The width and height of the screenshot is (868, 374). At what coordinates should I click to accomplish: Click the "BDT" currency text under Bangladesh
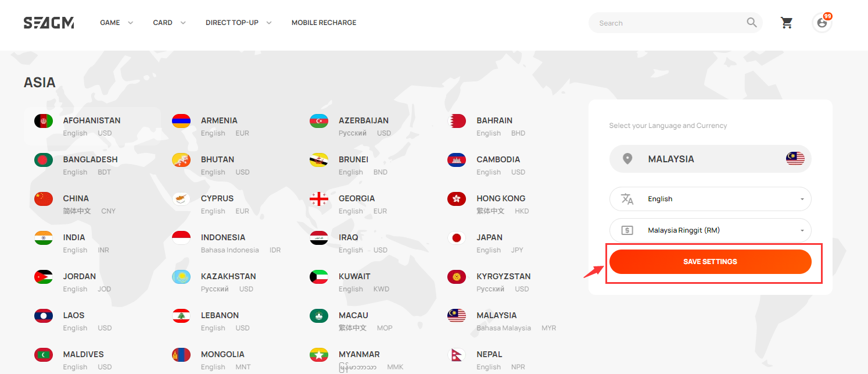[x=104, y=172]
